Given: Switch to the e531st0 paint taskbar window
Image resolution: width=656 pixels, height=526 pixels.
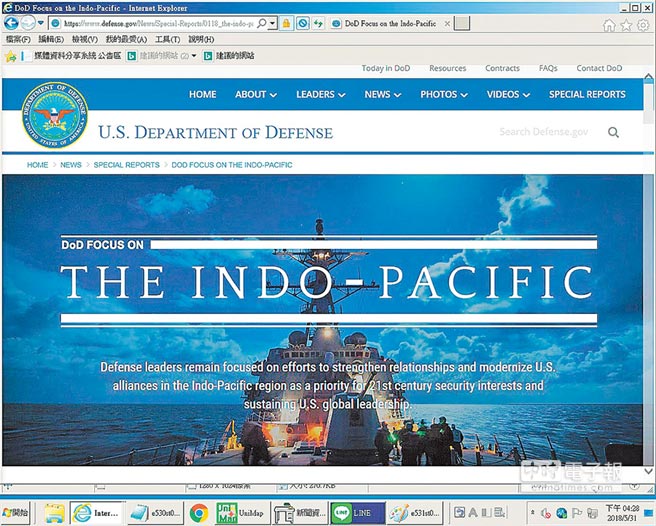Looking at the screenshot, I should 415,513.
